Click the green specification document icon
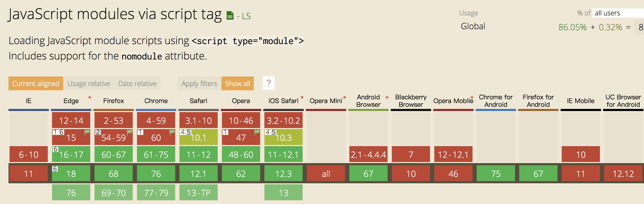 tap(230, 16)
